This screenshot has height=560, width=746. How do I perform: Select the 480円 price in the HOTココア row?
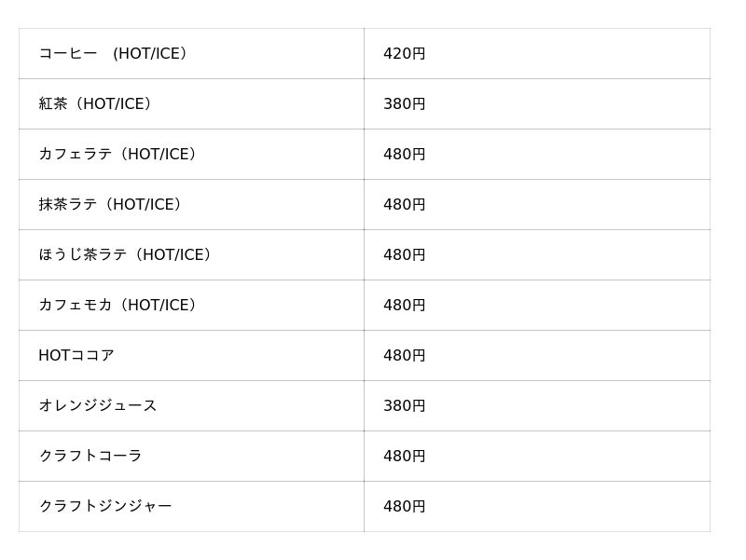pyautogui.click(x=404, y=356)
